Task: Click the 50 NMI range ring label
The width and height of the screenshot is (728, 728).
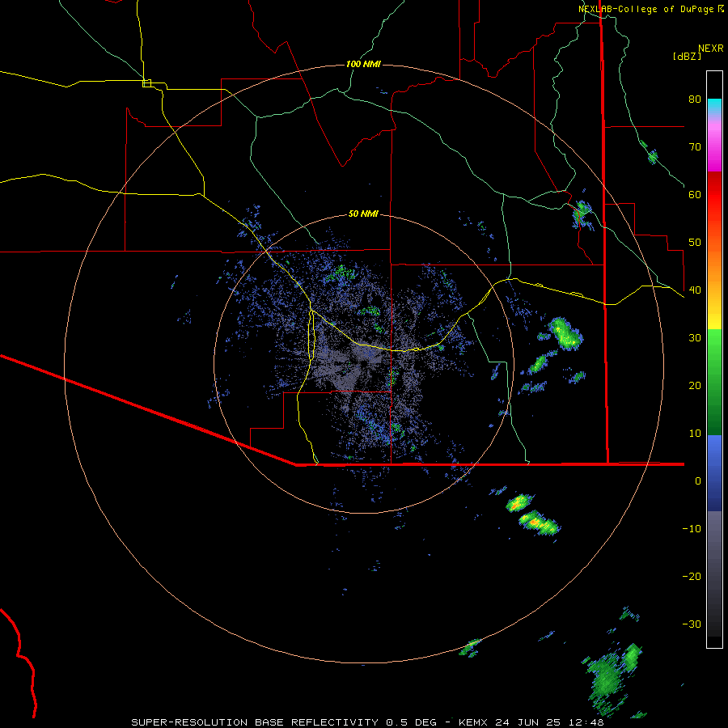Action: click(363, 214)
